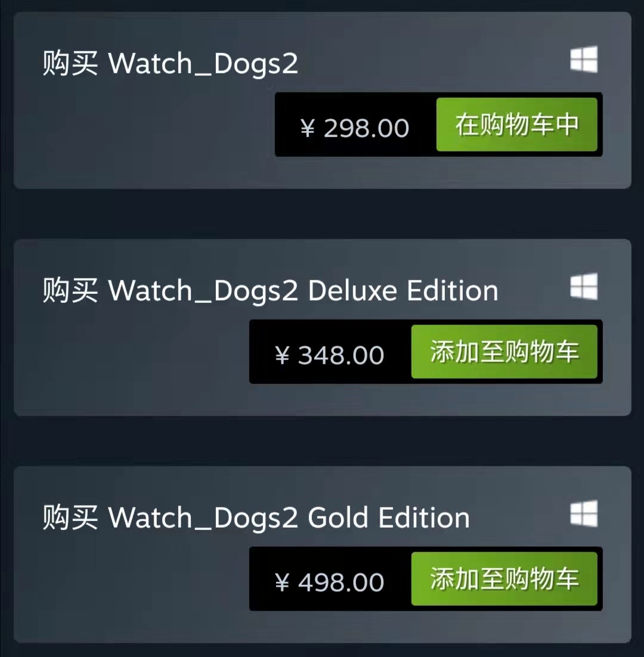Click the Windows platform icon for Gold Edition
Image resolution: width=644 pixels, height=657 pixels.
pos(584,513)
